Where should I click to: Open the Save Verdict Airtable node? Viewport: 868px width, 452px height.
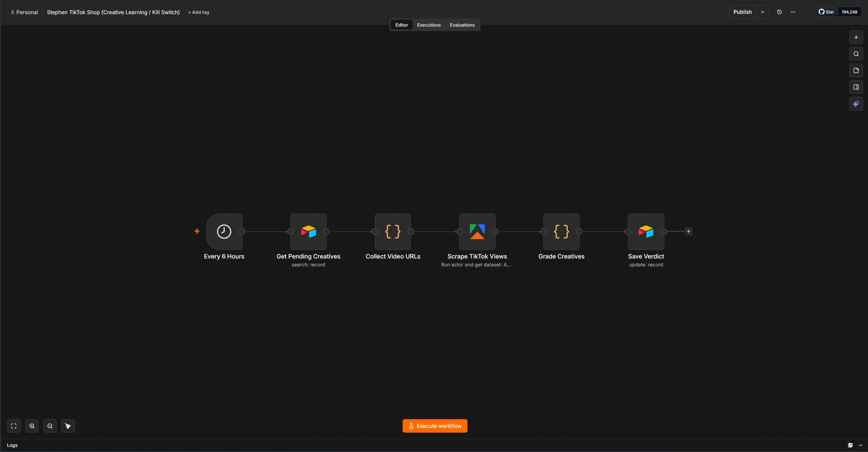[646, 232]
